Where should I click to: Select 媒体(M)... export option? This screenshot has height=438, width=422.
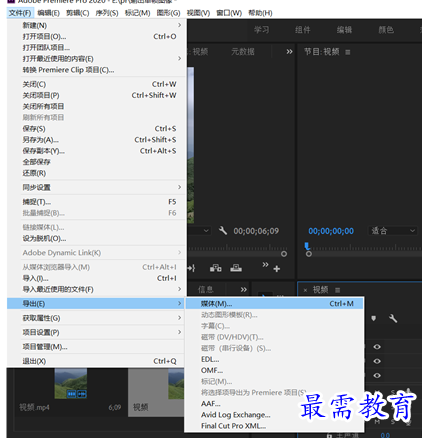[274, 304]
